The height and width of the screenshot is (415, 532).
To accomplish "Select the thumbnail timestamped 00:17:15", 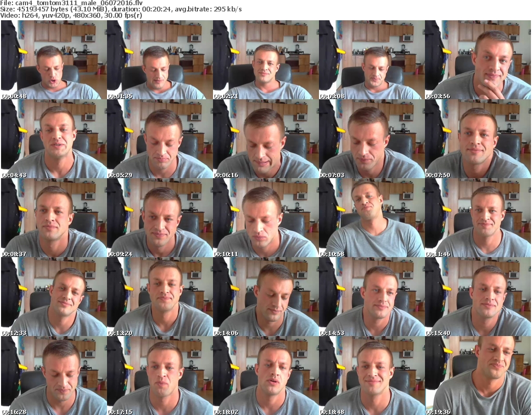I will pyautogui.click(x=160, y=376).
